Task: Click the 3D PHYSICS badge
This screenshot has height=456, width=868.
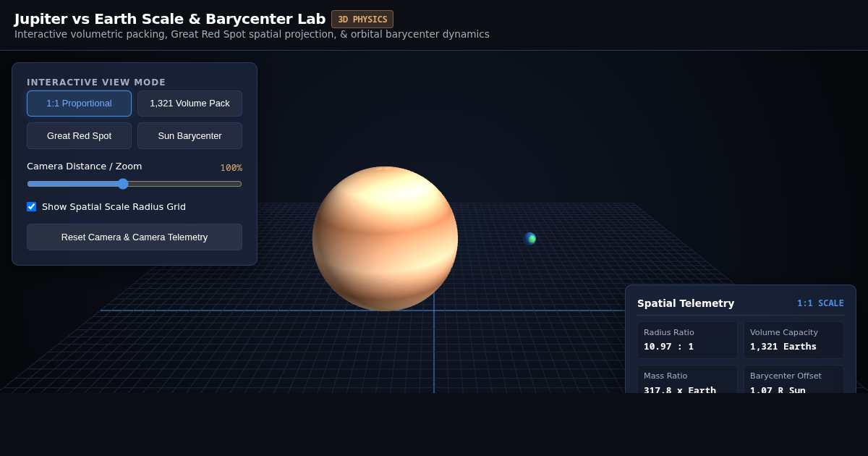Action: coord(362,20)
